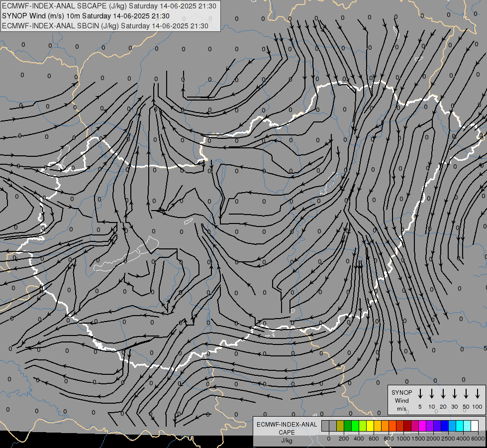Click the m/s unit in wind legend
Screen dimensions: 487x448
click(401, 409)
